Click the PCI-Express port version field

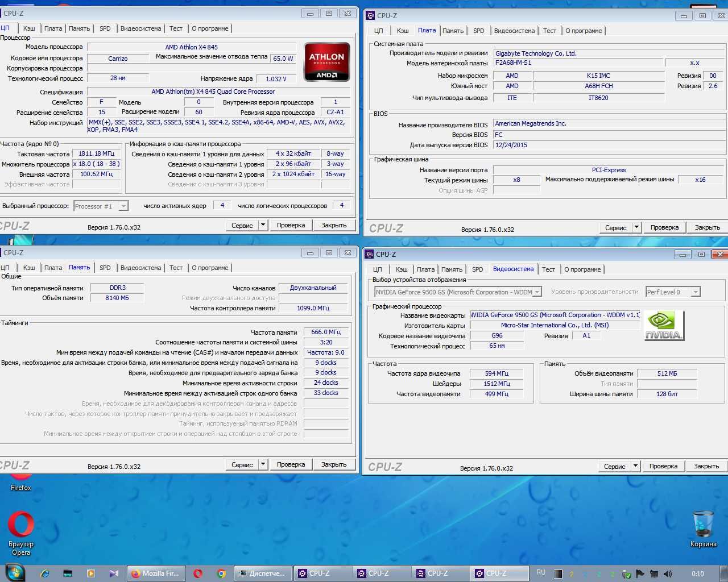609,170
